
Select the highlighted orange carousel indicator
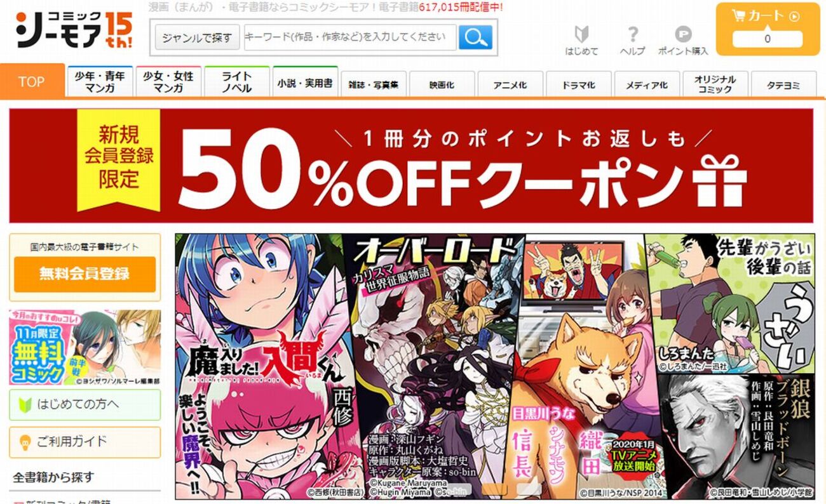(494, 489)
